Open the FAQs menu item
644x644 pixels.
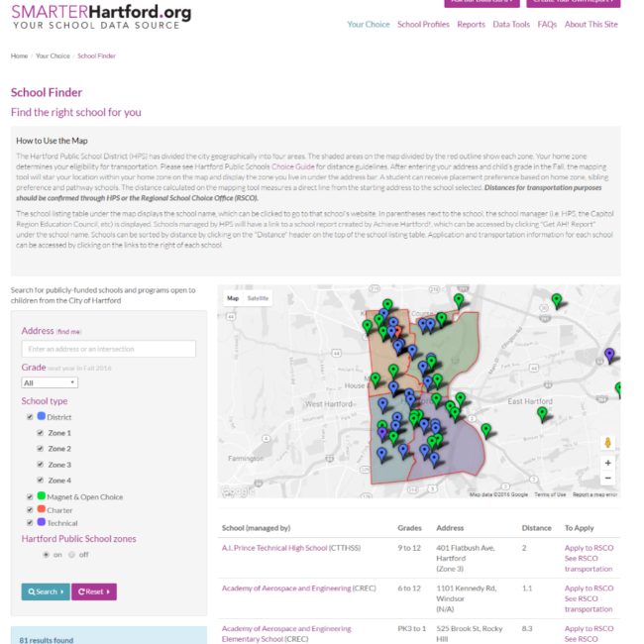(x=547, y=24)
